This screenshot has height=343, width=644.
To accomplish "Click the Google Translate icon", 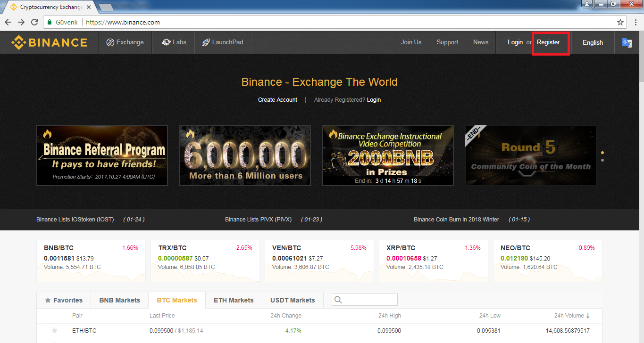I will pos(627,42).
